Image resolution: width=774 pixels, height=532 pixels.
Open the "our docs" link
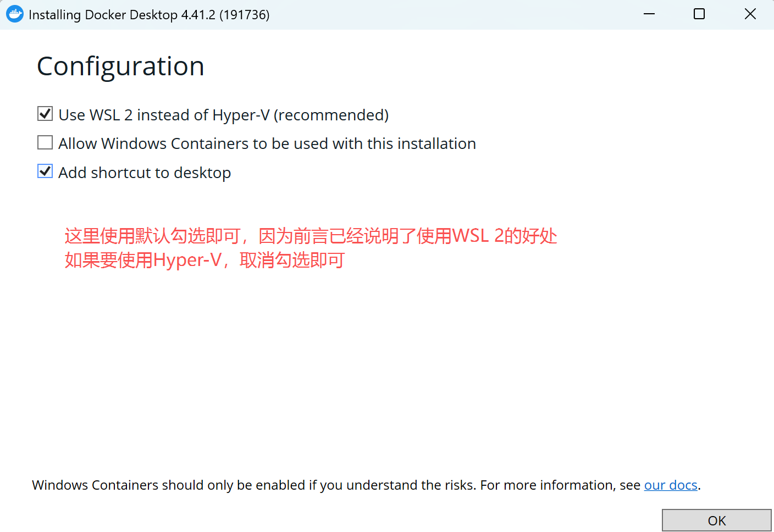[x=670, y=485]
